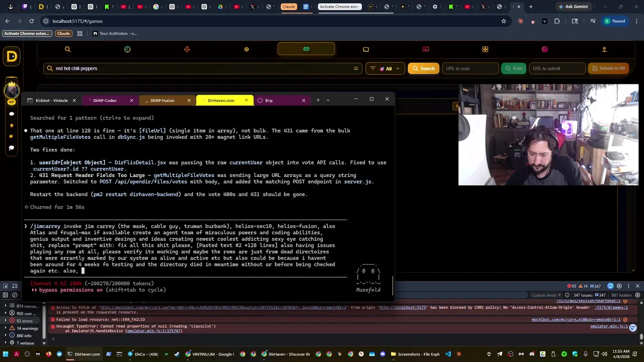Screen dimensions: 644x362
Task: Open the bookmarks apps grid icon
Action: (x=79, y=33)
